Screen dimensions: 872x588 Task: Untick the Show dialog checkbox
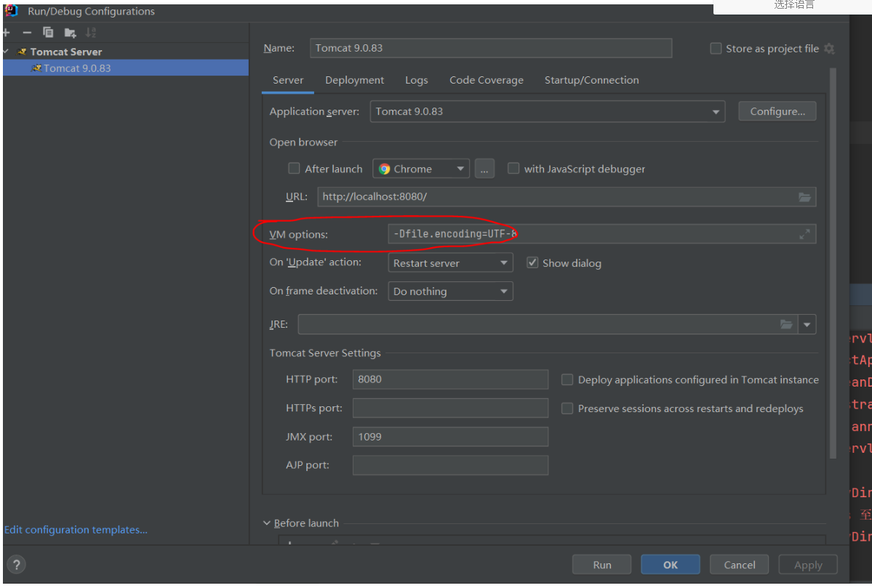coord(532,263)
